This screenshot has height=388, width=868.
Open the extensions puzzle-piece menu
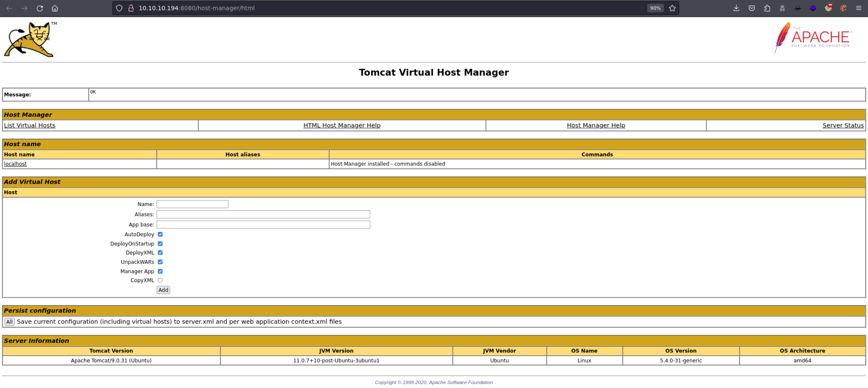pos(767,8)
